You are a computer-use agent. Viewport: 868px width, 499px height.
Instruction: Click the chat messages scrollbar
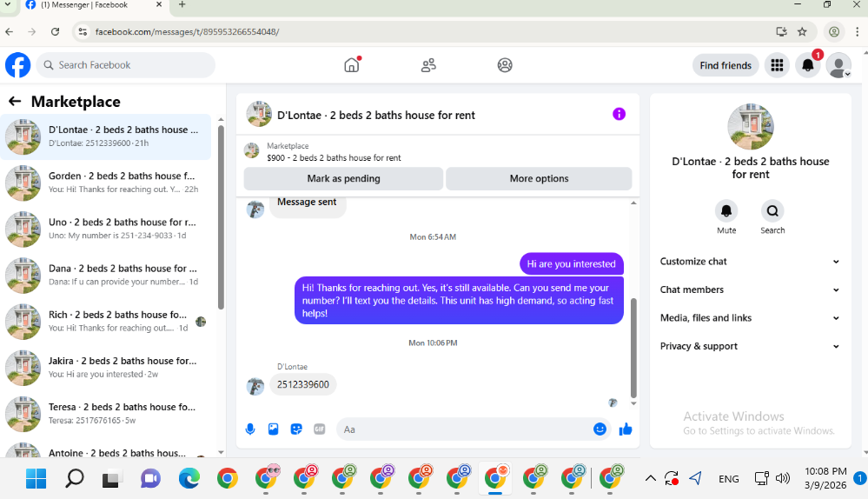coord(633,347)
